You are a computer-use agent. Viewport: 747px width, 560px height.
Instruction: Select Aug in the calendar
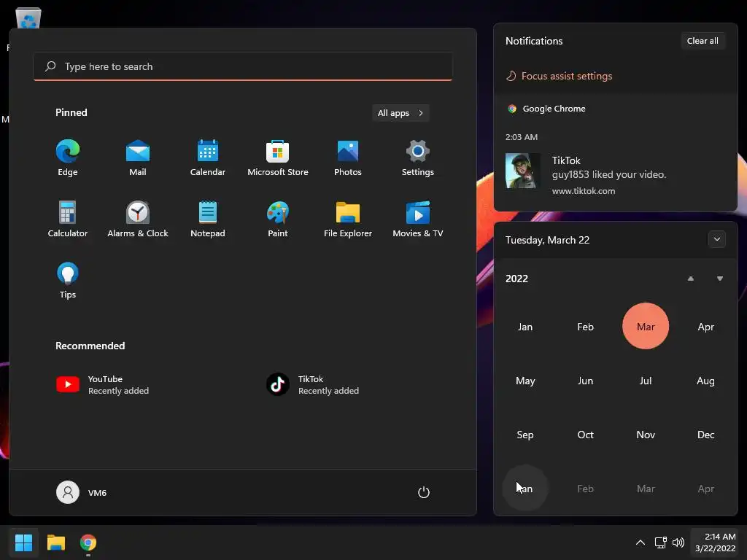point(705,381)
